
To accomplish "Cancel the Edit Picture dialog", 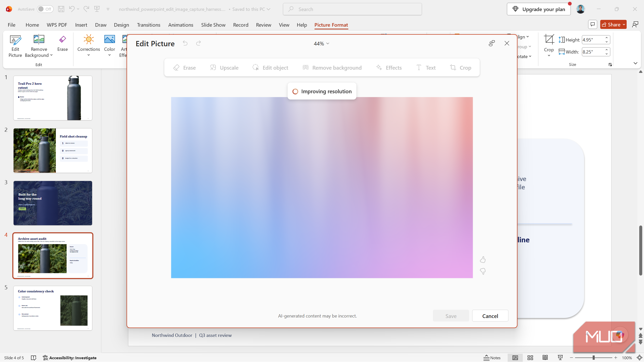I will (490, 316).
